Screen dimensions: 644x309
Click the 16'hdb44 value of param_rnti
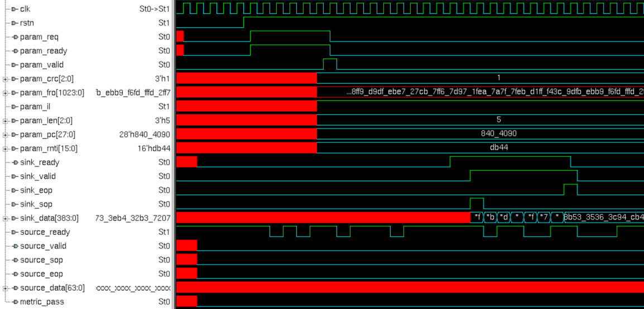click(x=154, y=148)
